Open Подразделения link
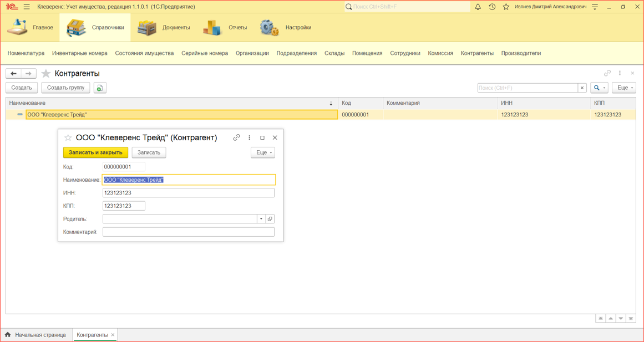Screen dimensions: 644x342 [297, 53]
